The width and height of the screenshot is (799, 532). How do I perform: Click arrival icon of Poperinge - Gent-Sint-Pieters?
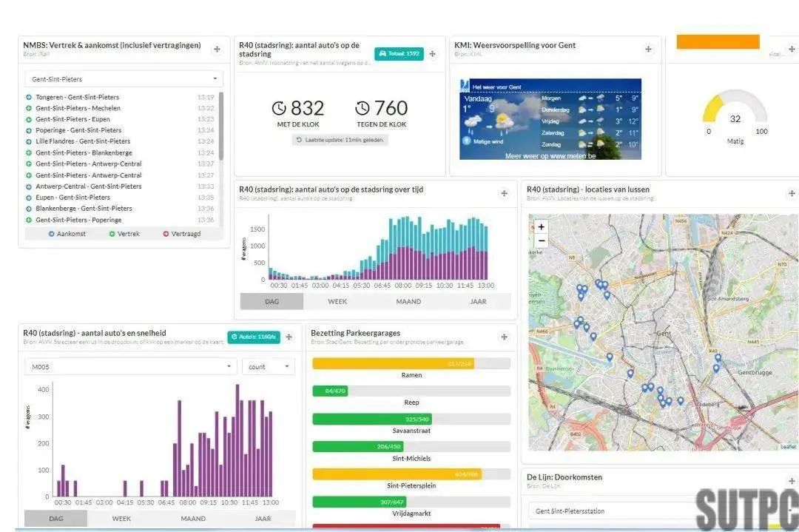pyautogui.click(x=29, y=130)
